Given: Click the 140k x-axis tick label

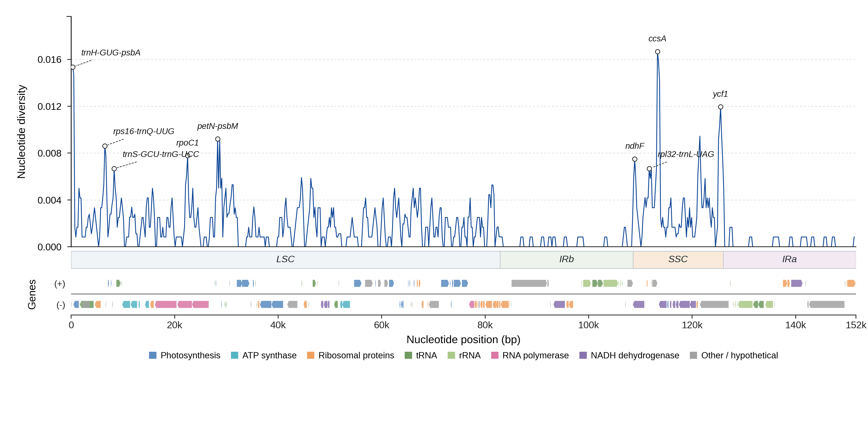Looking at the screenshot, I should pos(795,325).
